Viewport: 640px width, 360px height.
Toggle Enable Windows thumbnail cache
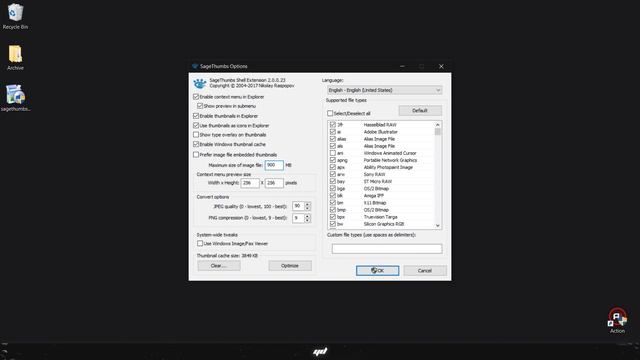[196, 144]
